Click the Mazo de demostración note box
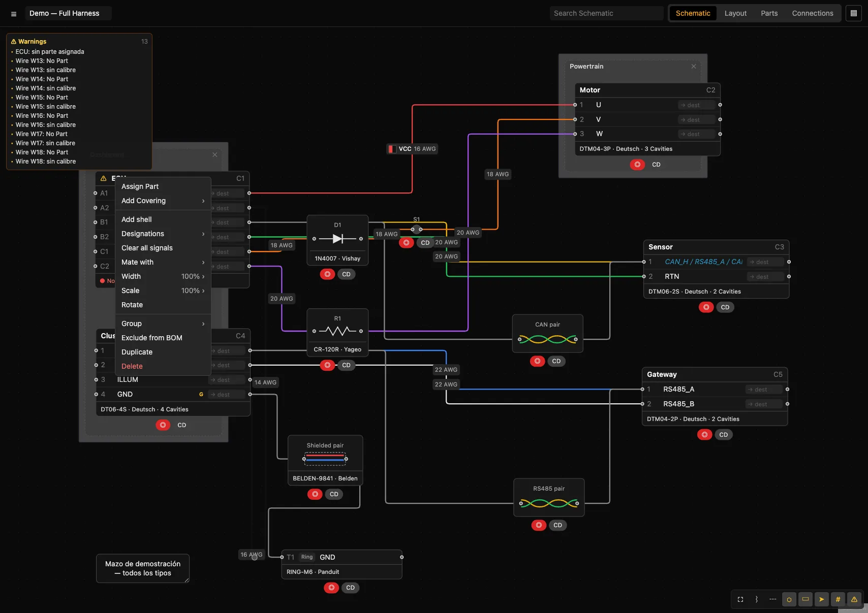 (143, 568)
